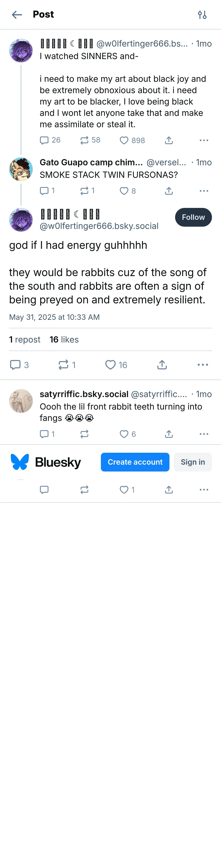Screen dimensions: 221x868
Task: Click the Sign in button
Action: 193,462
